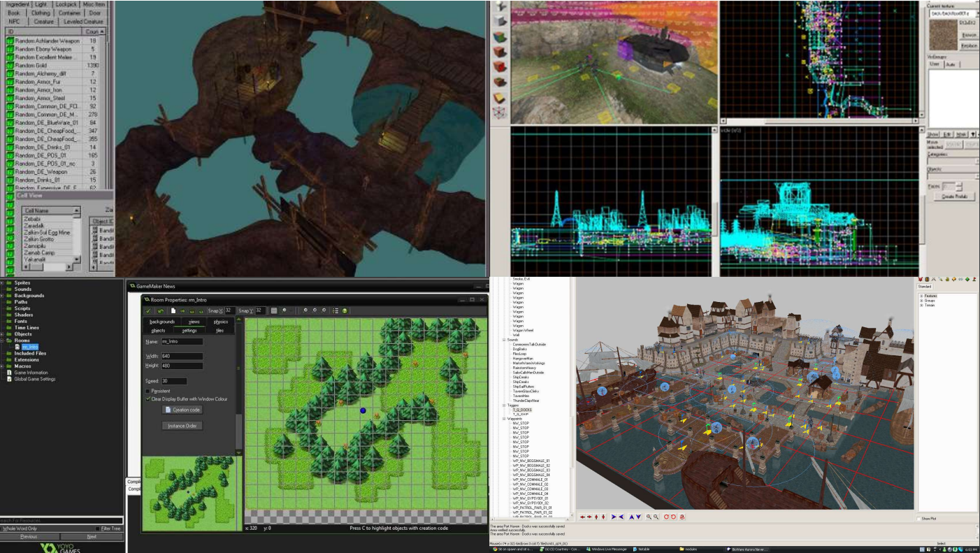The image size is (980, 553).
Task: Enable the Show Plot checkbox
Action: (918, 519)
